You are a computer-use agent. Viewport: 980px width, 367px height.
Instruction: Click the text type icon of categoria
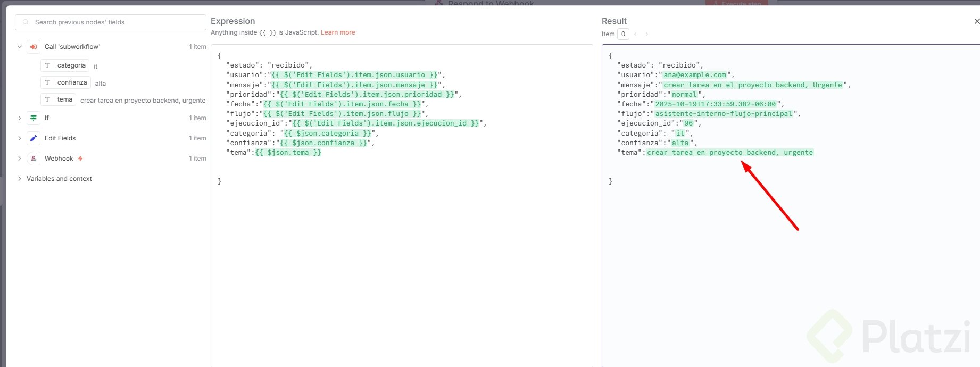(47, 65)
